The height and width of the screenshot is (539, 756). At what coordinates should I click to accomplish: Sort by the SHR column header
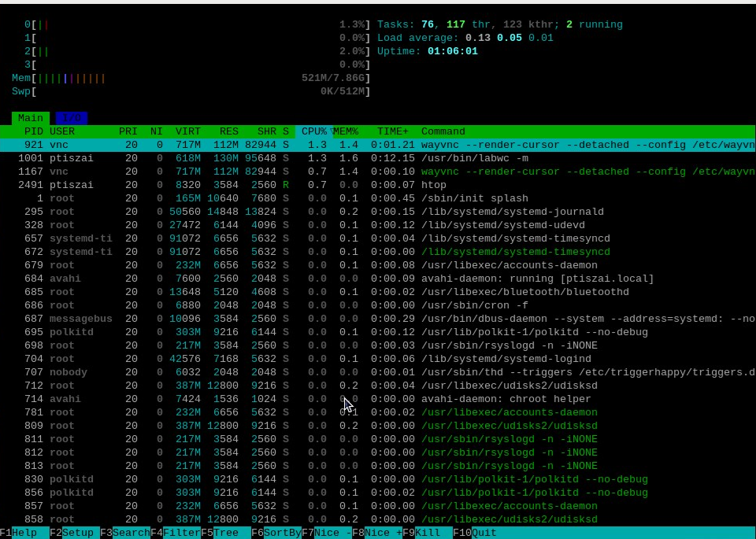[x=267, y=131]
